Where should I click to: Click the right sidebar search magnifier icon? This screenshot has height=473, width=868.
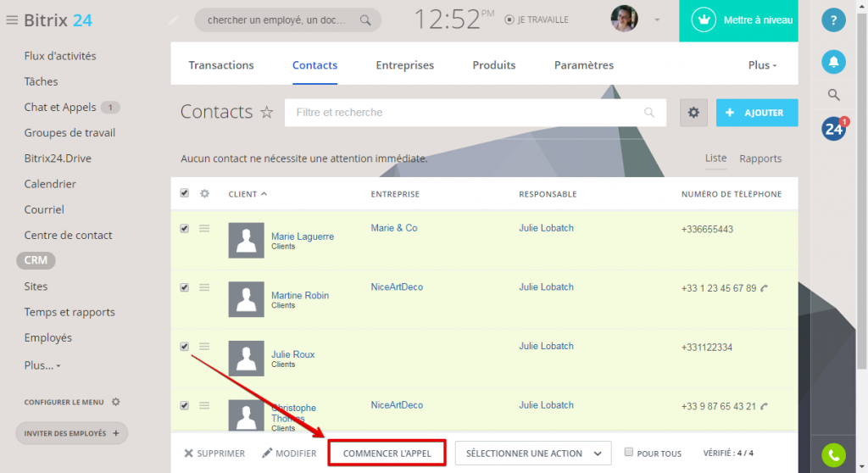pyautogui.click(x=834, y=95)
